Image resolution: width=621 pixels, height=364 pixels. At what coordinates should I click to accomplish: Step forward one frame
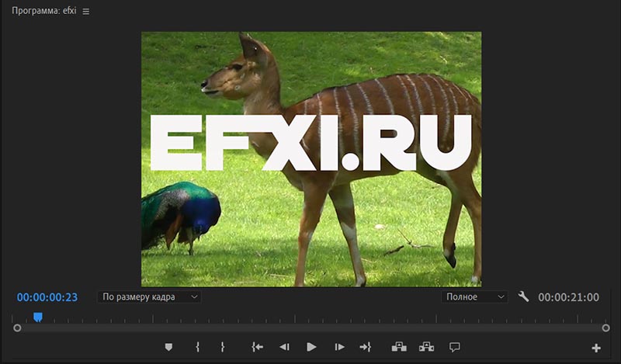click(339, 347)
